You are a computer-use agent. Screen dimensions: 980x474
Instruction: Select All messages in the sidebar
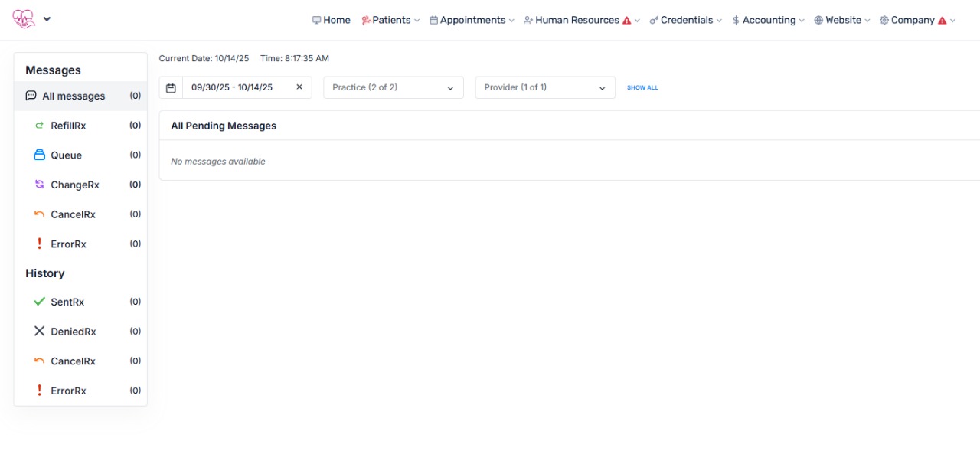[73, 96]
